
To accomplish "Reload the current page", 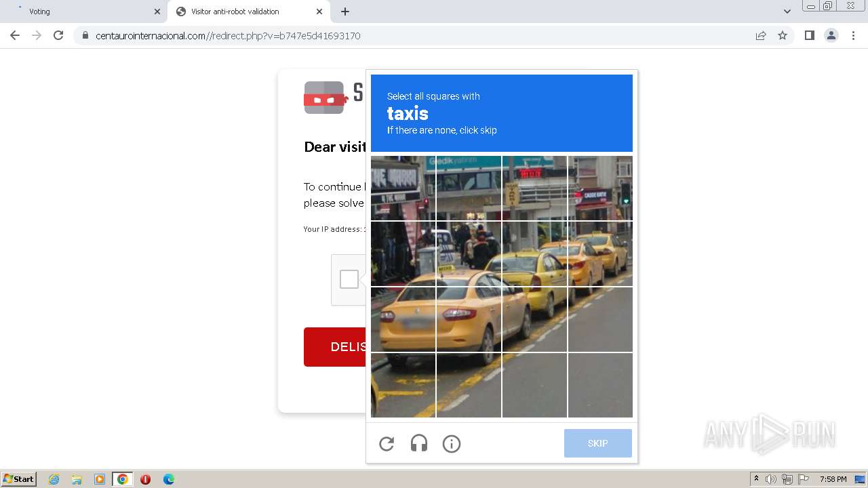I will pos(58,35).
